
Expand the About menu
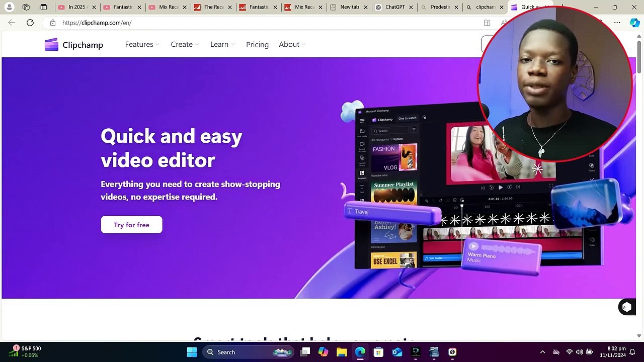(292, 44)
